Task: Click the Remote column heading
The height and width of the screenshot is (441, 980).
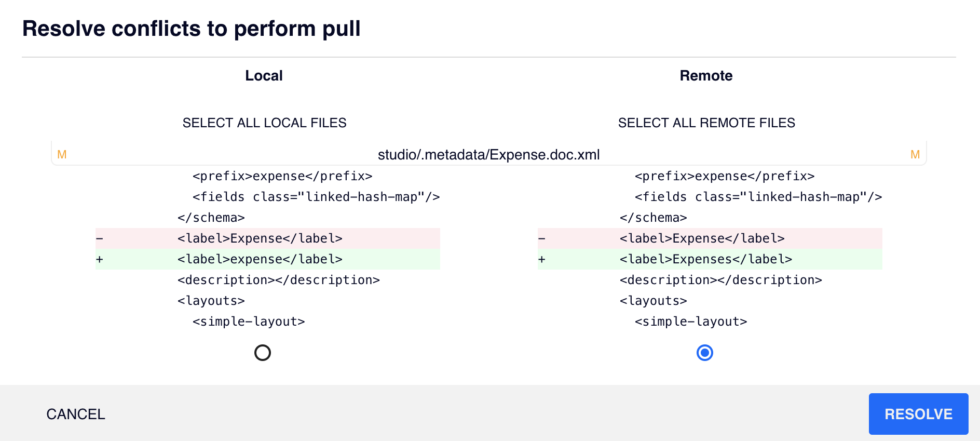Action: (x=706, y=76)
